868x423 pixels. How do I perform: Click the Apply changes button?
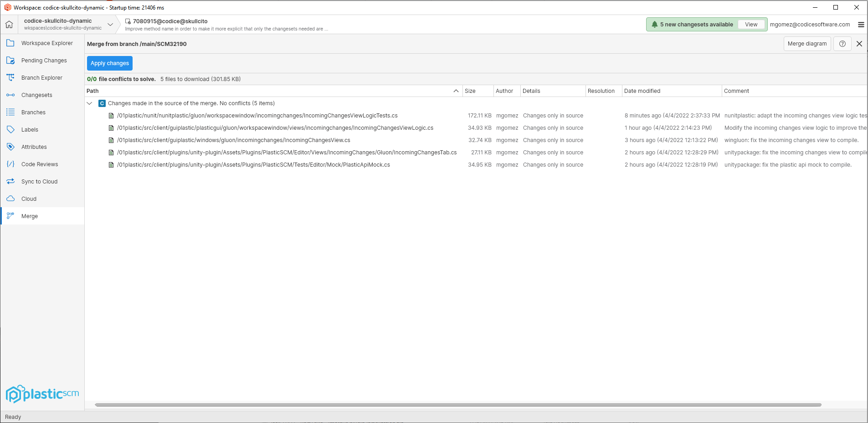109,63
